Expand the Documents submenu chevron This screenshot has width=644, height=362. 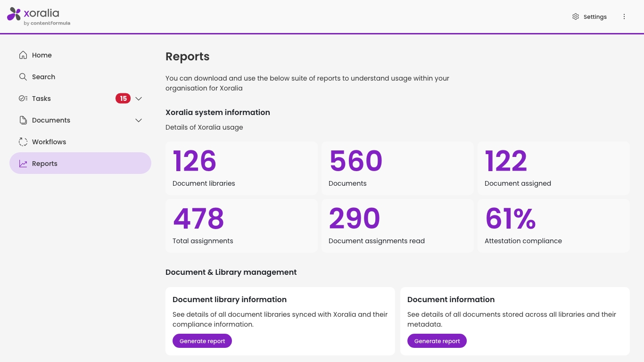[139, 120]
